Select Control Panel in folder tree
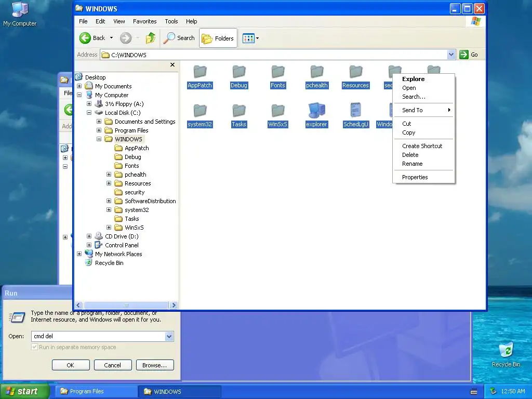532x399 pixels. [122, 245]
